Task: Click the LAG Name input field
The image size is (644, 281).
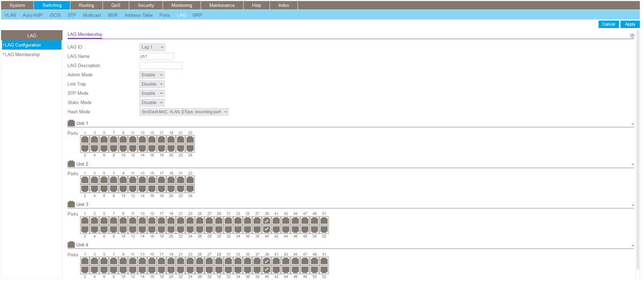Action: point(157,56)
